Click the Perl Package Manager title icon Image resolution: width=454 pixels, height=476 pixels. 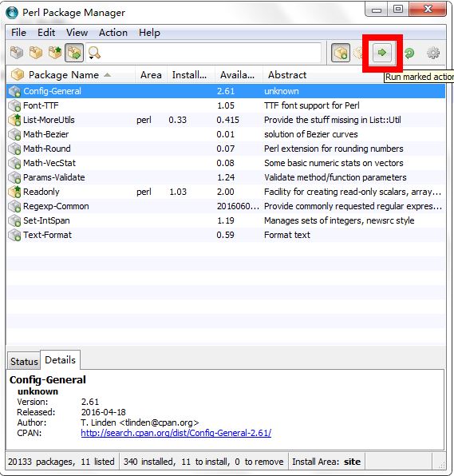click(12, 13)
